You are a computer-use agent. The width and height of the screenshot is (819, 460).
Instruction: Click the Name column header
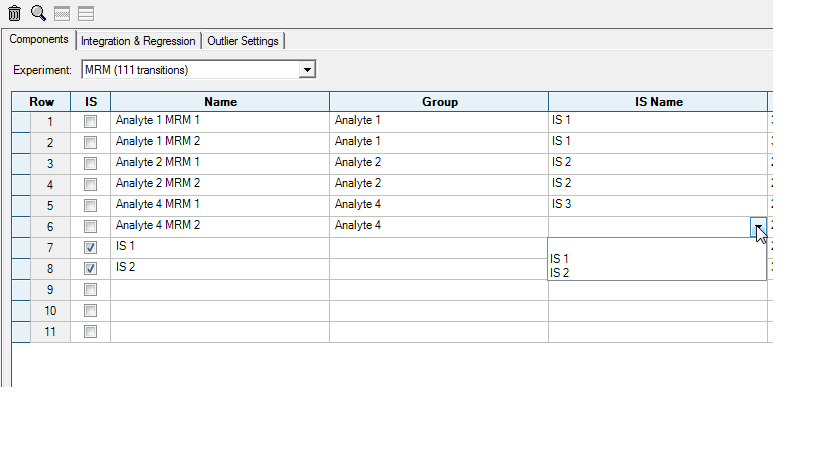click(x=219, y=101)
